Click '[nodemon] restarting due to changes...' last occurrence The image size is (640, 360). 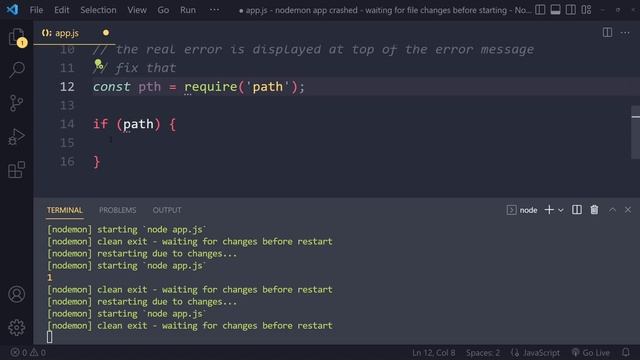(142, 302)
